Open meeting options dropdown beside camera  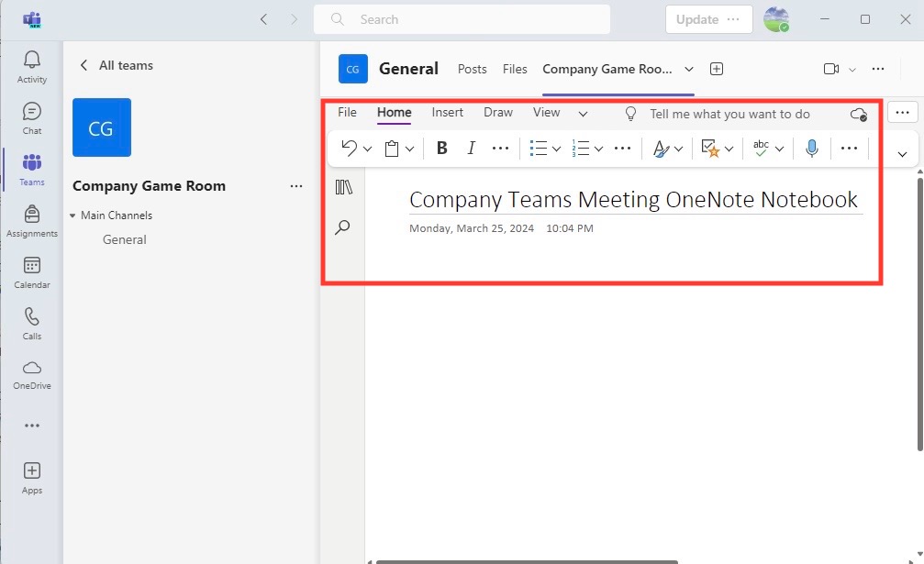(852, 70)
